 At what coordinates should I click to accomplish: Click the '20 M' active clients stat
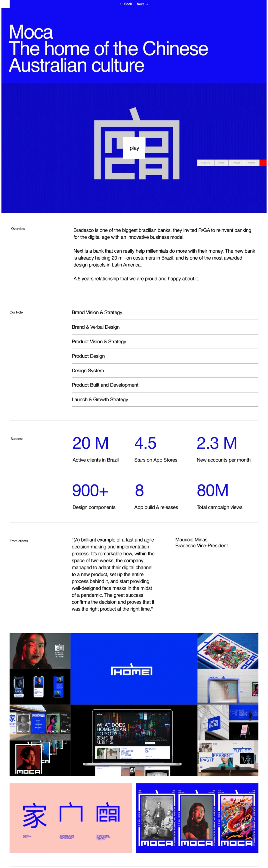tap(90, 443)
